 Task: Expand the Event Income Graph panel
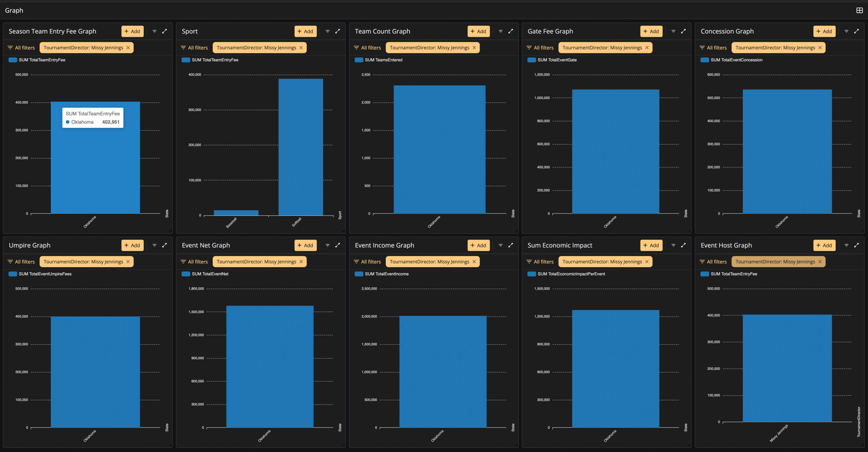click(x=510, y=245)
